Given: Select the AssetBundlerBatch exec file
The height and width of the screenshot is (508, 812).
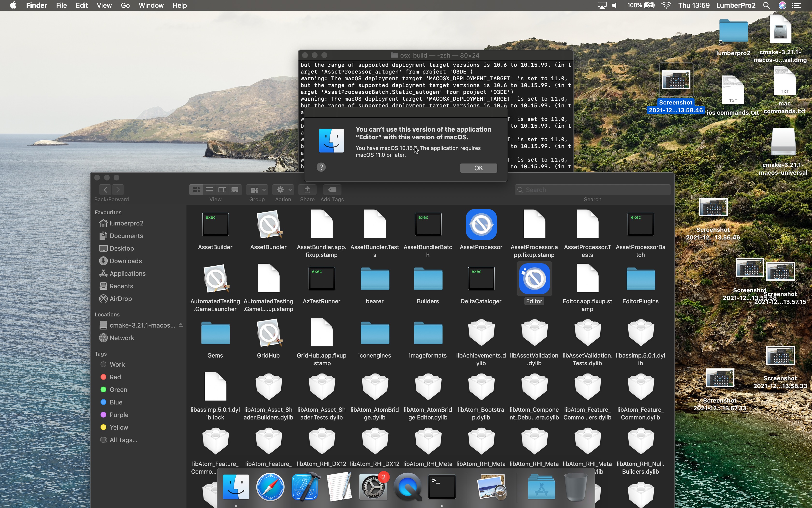Looking at the screenshot, I should (x=428, y=224).
